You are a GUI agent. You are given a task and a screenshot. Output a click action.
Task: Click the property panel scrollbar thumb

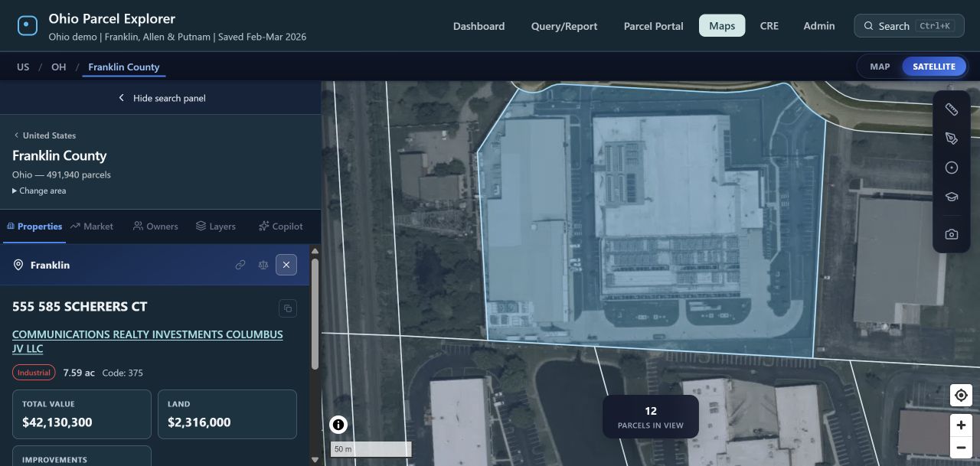[x=315, y=314]
